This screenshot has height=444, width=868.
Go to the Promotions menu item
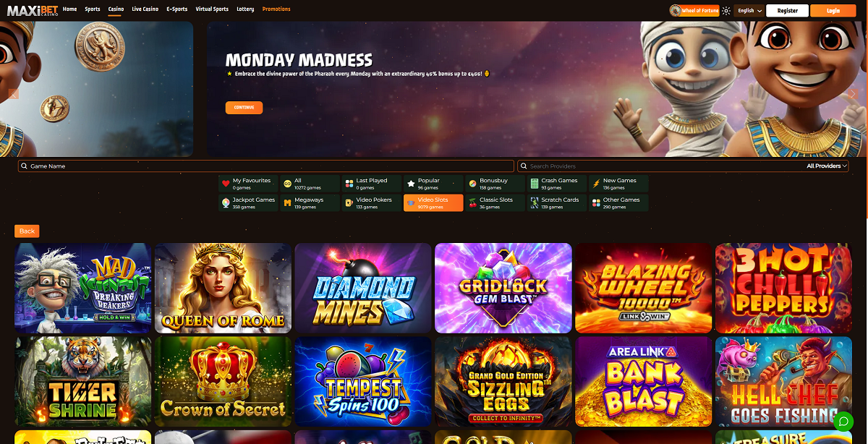276,9
